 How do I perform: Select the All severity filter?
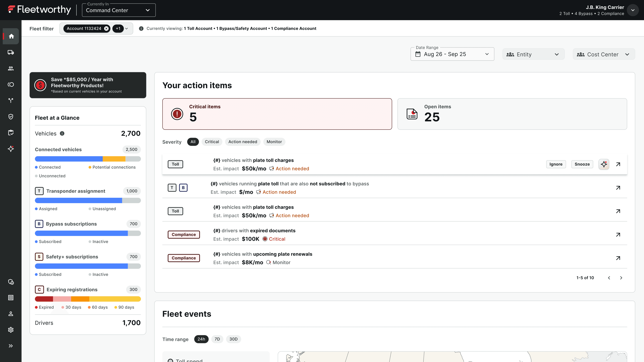tap(193, 142)
